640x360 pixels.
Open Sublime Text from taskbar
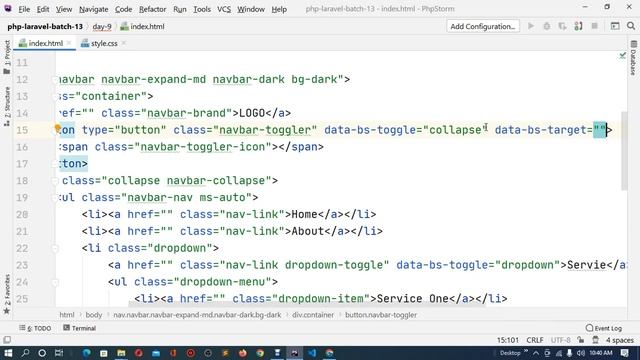click(x=225, y=353)
